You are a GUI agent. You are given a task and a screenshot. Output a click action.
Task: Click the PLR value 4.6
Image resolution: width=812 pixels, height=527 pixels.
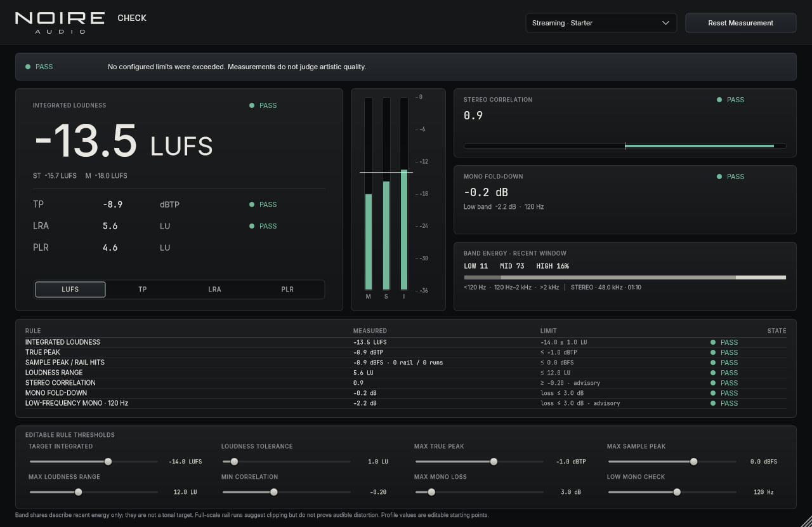[110, 248]
